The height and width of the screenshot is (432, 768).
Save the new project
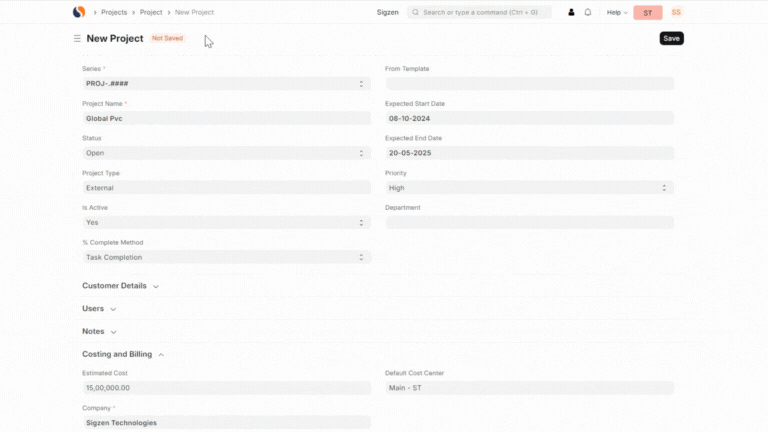tap(671, 38)
